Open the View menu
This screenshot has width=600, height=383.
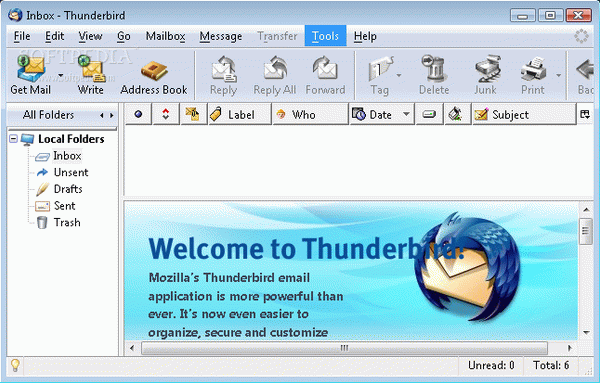pos(90,36)
